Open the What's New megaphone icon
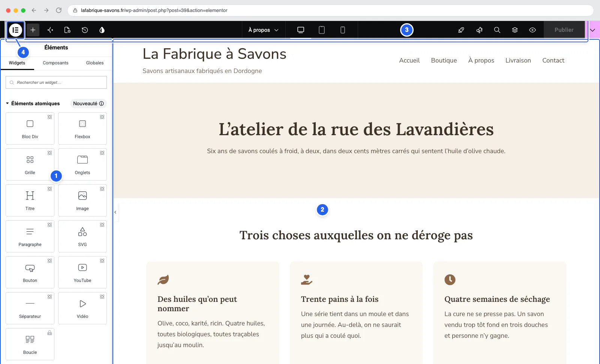 479,30
